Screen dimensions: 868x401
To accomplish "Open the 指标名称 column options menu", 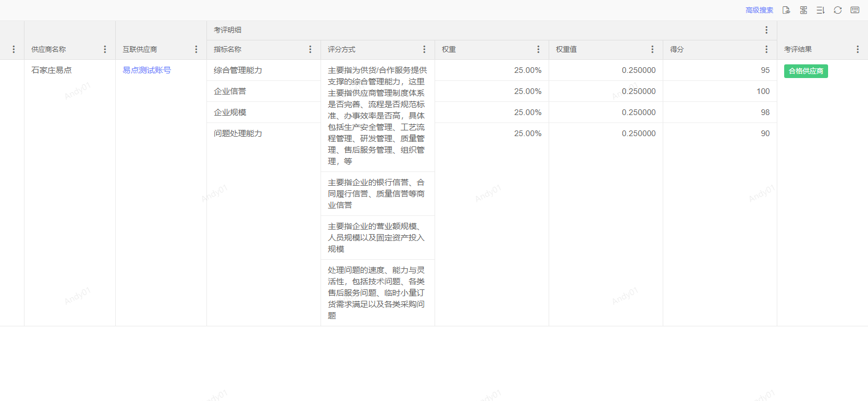I will click(x=310, y=50).
